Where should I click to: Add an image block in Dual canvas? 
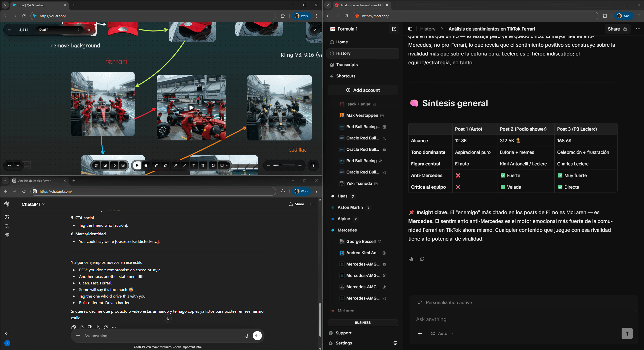(105, 165)
